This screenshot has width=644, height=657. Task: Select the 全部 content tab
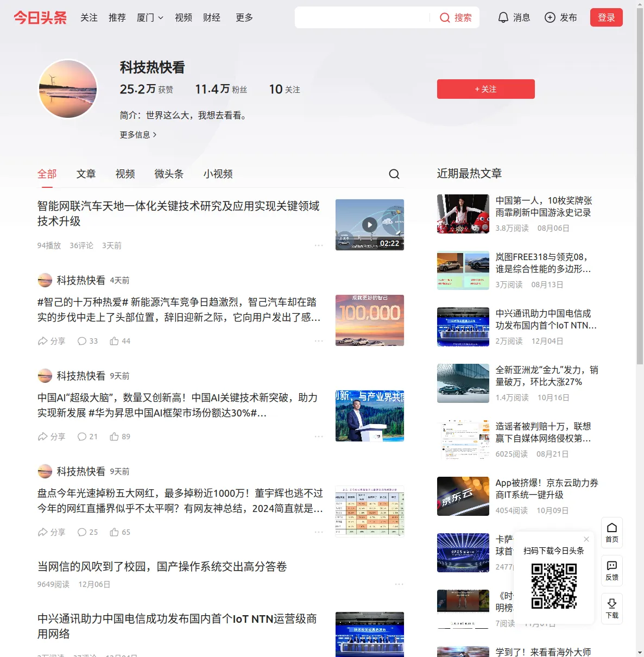[x=47, y=174]
